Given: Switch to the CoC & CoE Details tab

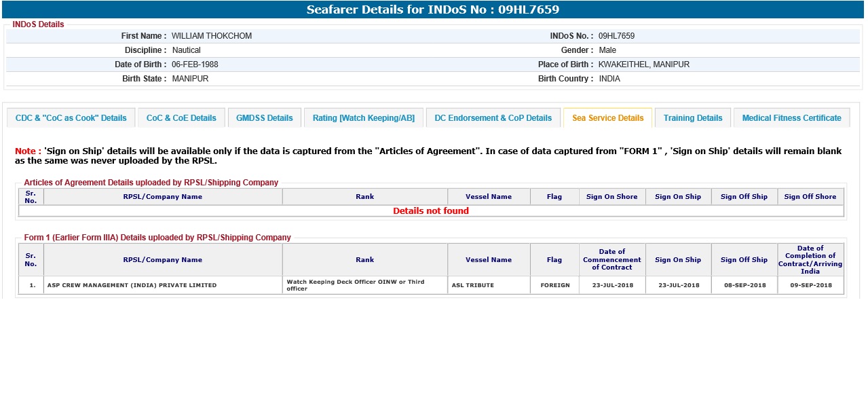Looking at the screenshot, I should 181,118.
